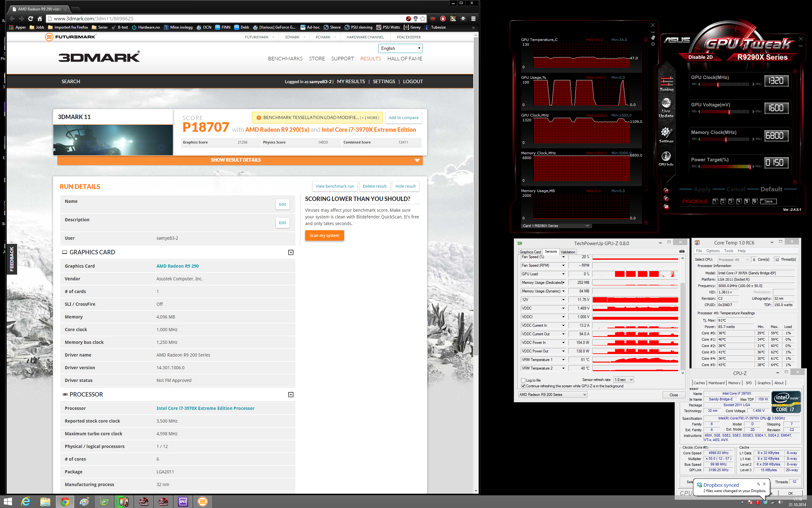Select profile 2 in GPU Tweak
The image size is (812, 508).
pos(723,201)
